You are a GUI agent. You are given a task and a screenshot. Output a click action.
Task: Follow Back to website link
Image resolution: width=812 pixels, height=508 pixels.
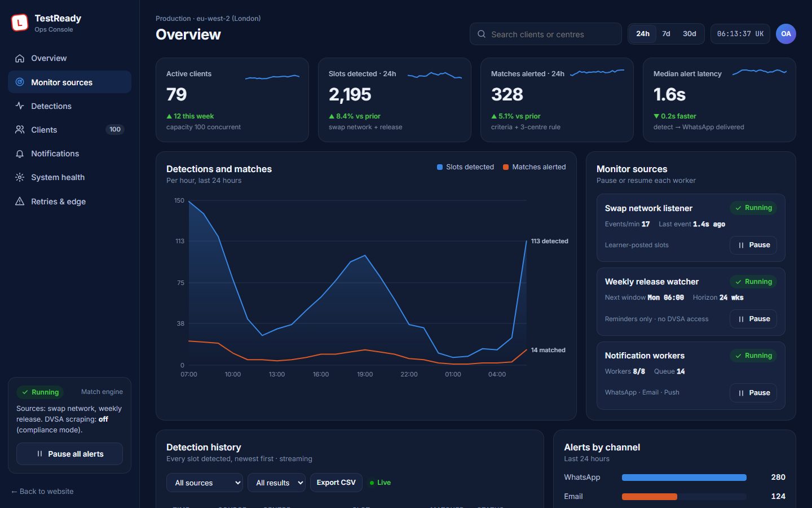[42, 492]
